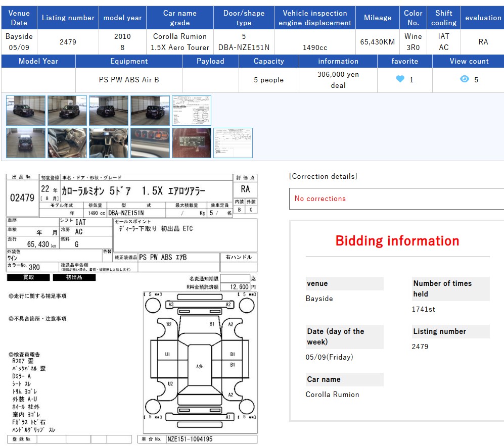Open the third rear-view car thumbnail
The image size is (504, 446).
click(x=109, y=111)
